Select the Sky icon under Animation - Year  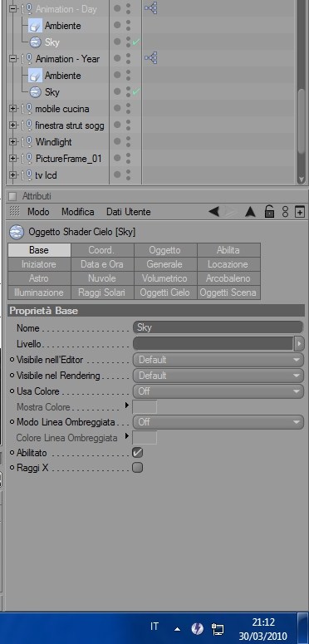click(36, 92)
